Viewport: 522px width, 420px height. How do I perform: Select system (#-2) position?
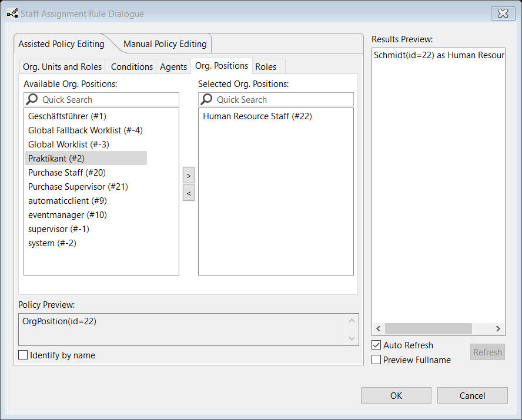[x=52, y=243]
